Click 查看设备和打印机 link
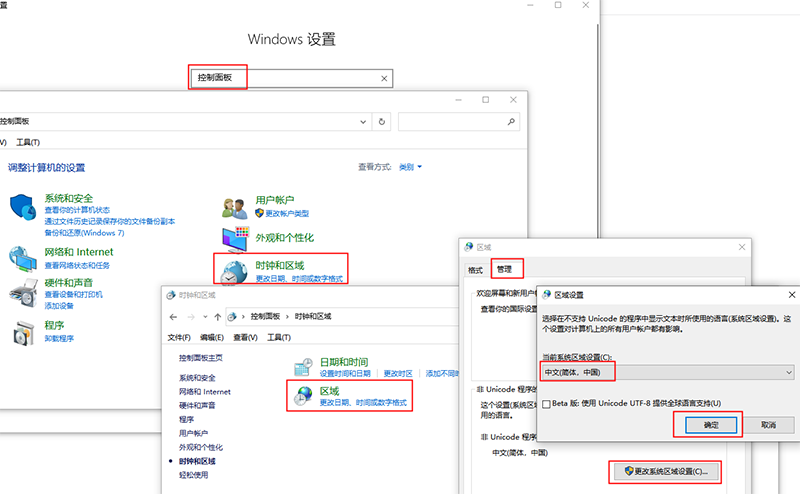 [x=73, y=294]
